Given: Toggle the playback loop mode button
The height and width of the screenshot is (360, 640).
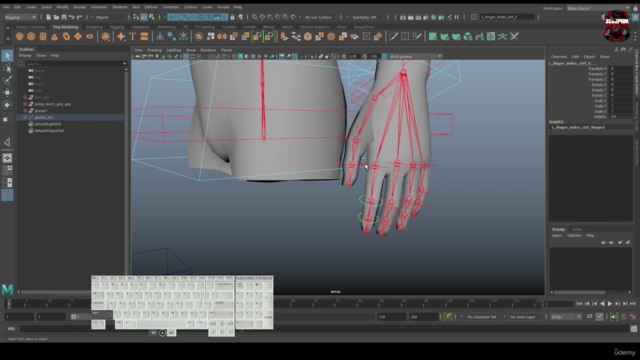Looking at the screenshot, I should click(589, 317).
